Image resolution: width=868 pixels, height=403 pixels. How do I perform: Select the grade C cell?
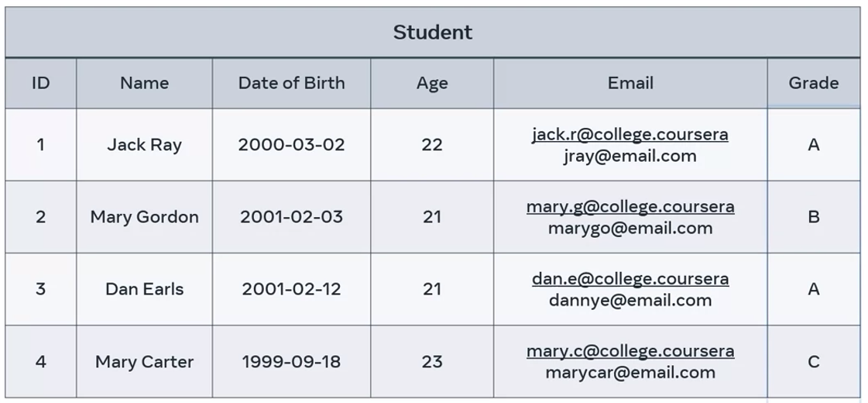(x=813, y=362)
